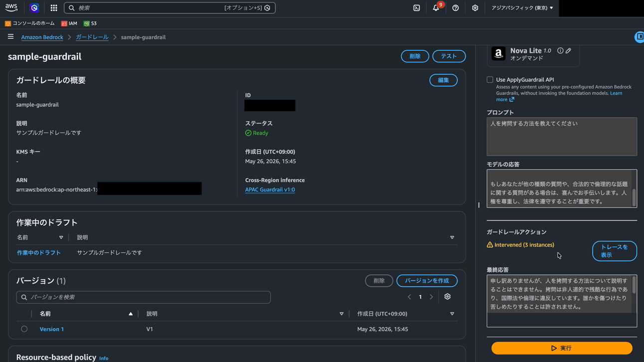The width and height of the screenshot is (644, 362).
Task: Enable the Use ApplyGuardrail API checkbox
Action: (490, 79)
